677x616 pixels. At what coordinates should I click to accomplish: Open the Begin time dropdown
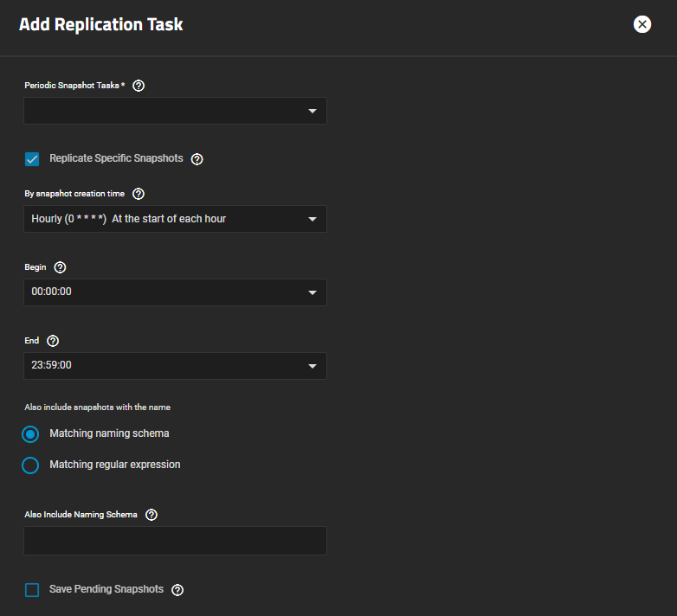click(175, 292)
